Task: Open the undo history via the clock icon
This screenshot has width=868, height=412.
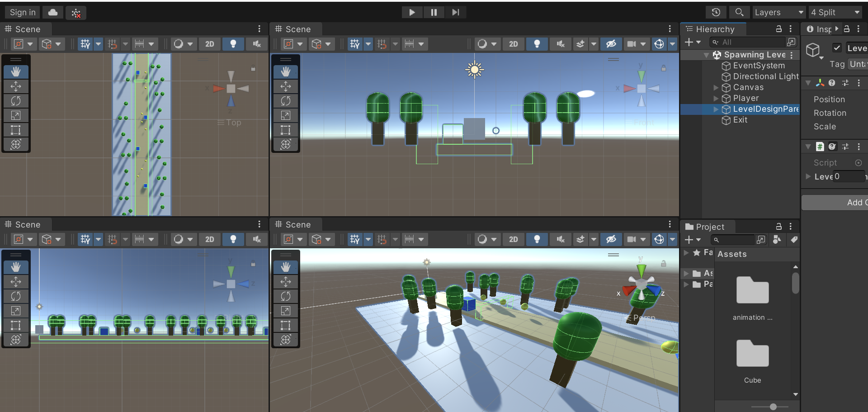Action: point(716,12)
